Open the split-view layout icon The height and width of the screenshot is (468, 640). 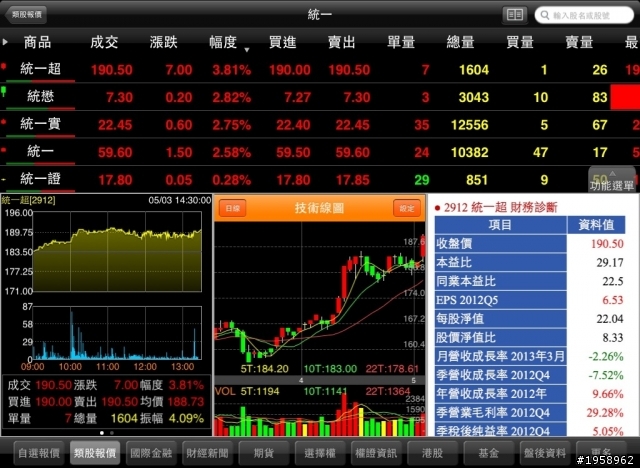click(x=514, y=15)
